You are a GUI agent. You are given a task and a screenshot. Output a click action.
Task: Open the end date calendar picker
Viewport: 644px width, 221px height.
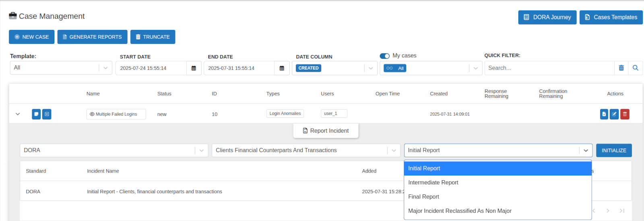pos(282,68)
